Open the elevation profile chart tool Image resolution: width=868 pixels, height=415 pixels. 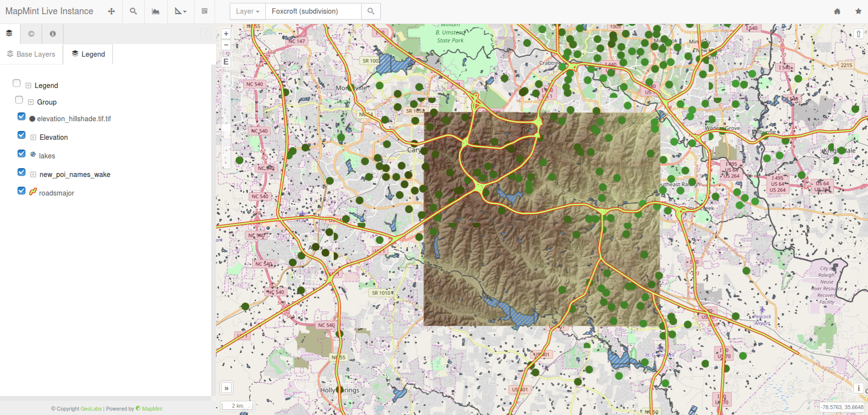click(x=156, y=11)
